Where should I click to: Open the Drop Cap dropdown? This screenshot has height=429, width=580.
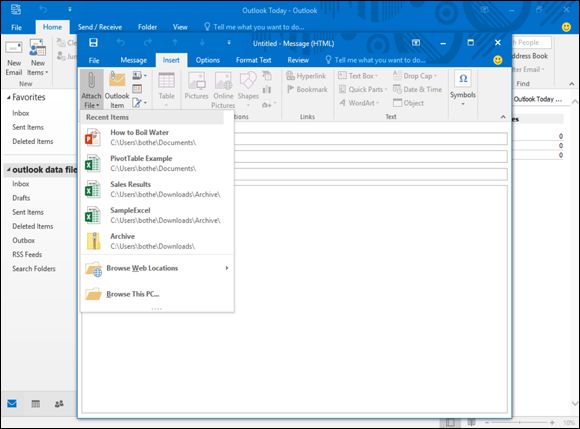(x=415, y=76)
